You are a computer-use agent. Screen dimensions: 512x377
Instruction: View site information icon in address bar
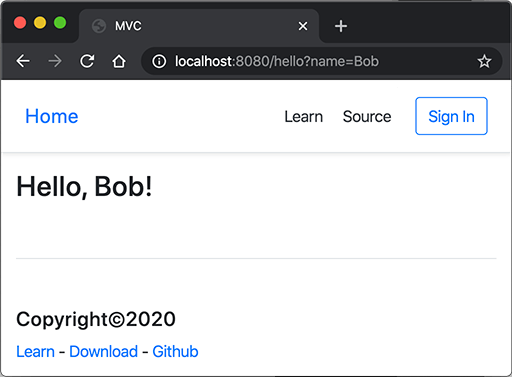[159, 61]
